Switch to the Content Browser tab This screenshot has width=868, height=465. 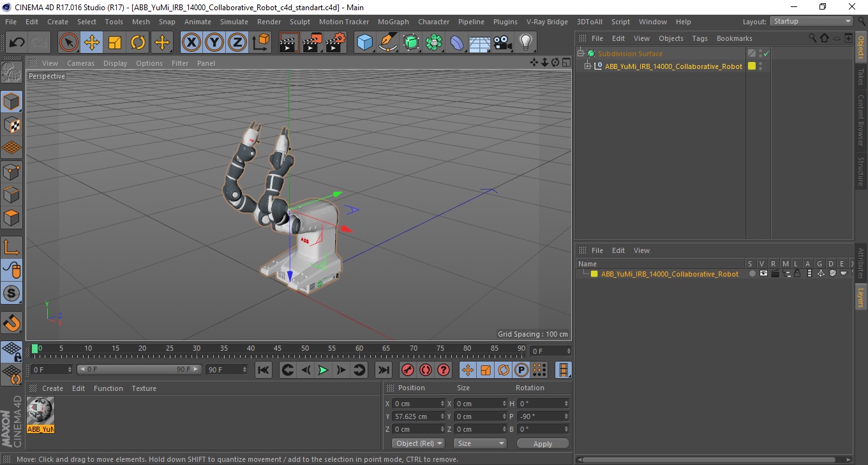[860, 120]
